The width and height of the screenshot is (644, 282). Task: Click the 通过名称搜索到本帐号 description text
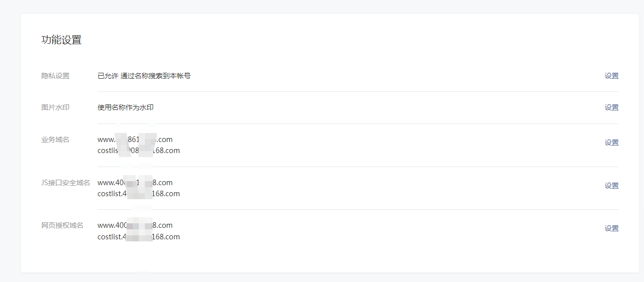[x=155, y=76]
